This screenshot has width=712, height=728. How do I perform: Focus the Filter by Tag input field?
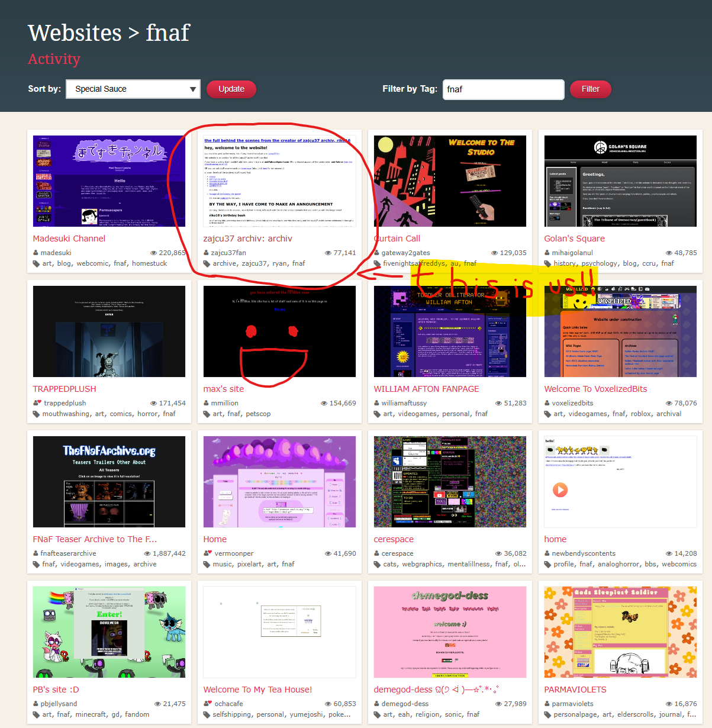(503, 89)
